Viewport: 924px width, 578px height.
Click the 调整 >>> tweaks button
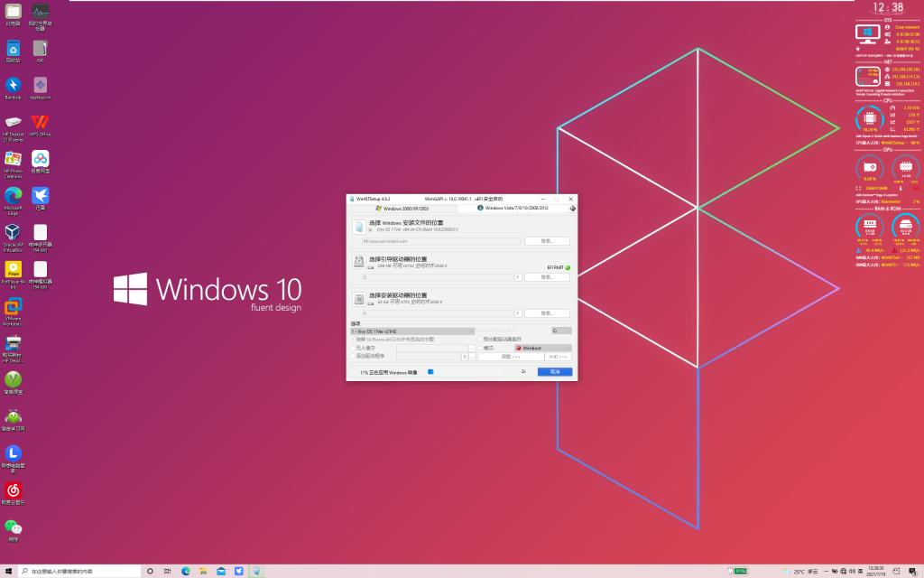(511, 357)
